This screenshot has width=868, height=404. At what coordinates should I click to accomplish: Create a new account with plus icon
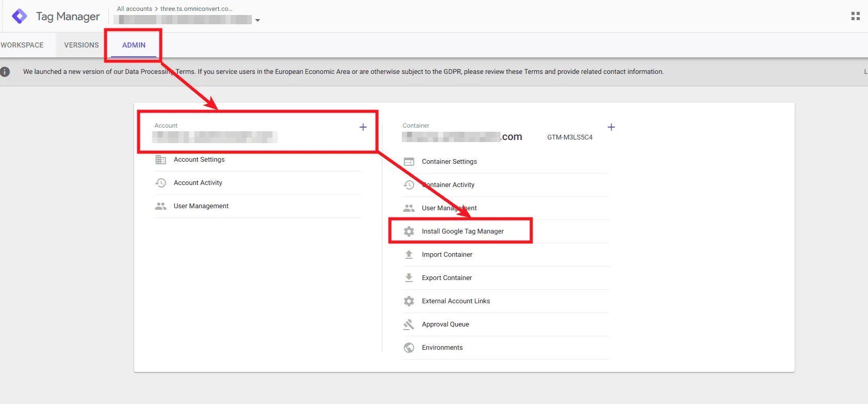coord(363,127)
